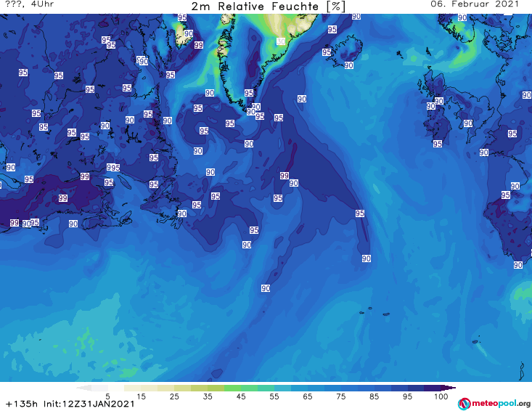Click legend value '75'
Viewport: 532px width, 411px height.
pos(340,396)
